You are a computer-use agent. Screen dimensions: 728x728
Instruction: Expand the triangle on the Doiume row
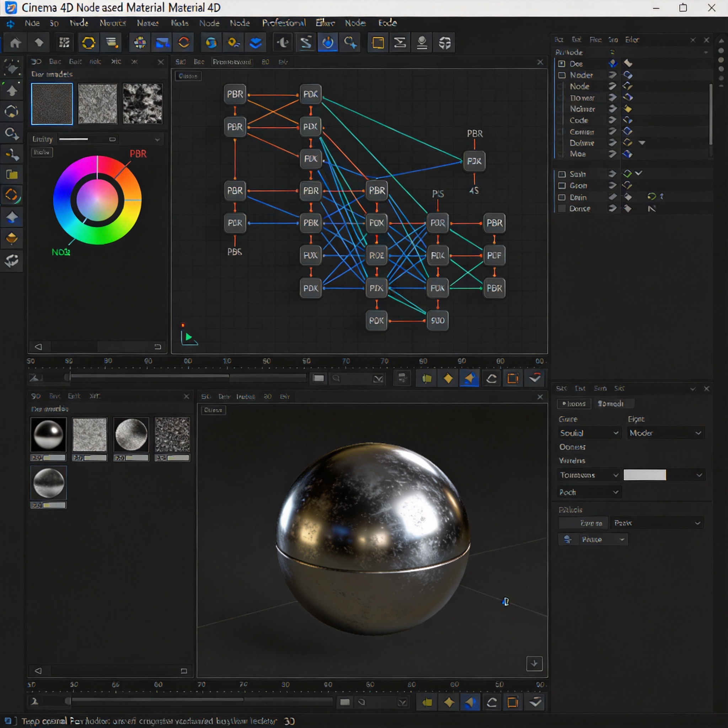642,143
